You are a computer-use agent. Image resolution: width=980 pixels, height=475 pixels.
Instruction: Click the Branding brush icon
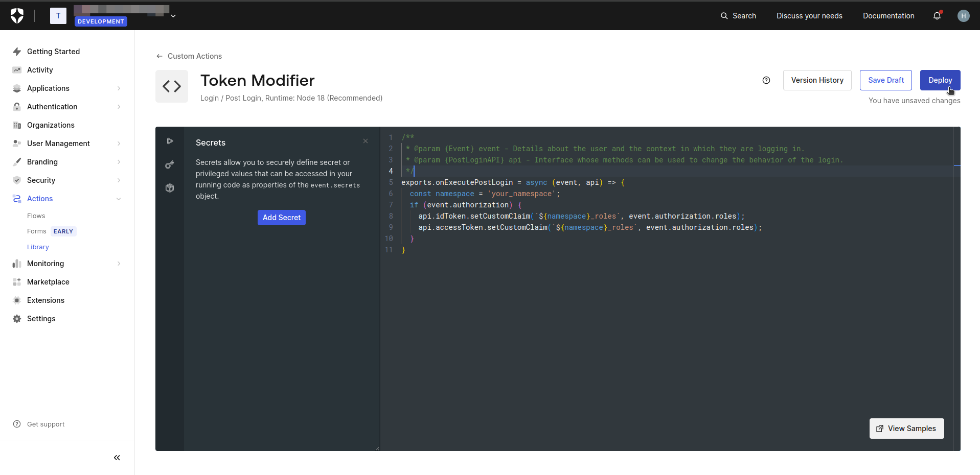pyautogui.click(x=17, y=162)
